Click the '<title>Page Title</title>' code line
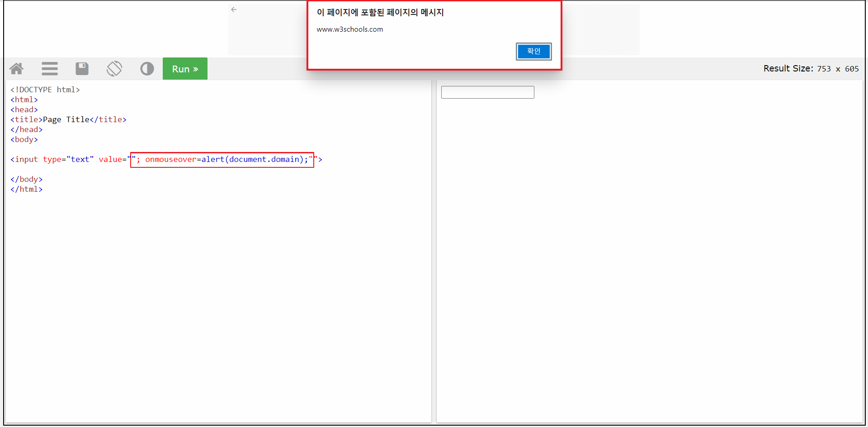Viewport: 868px width, 427px height. point(68,119)
